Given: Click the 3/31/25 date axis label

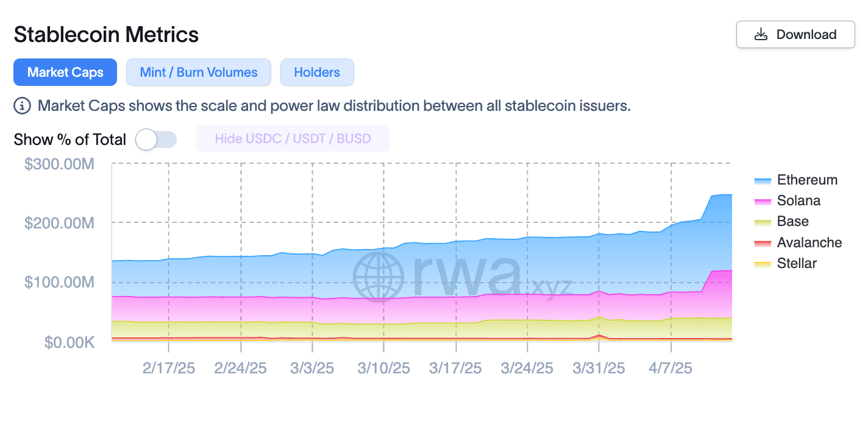Looking at the screenshot, I should point(599,368).
